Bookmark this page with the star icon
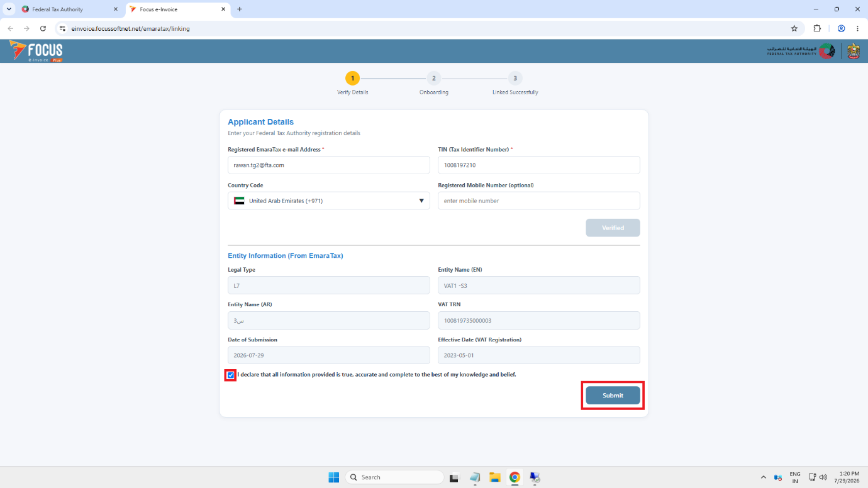 tap(794, 28)
